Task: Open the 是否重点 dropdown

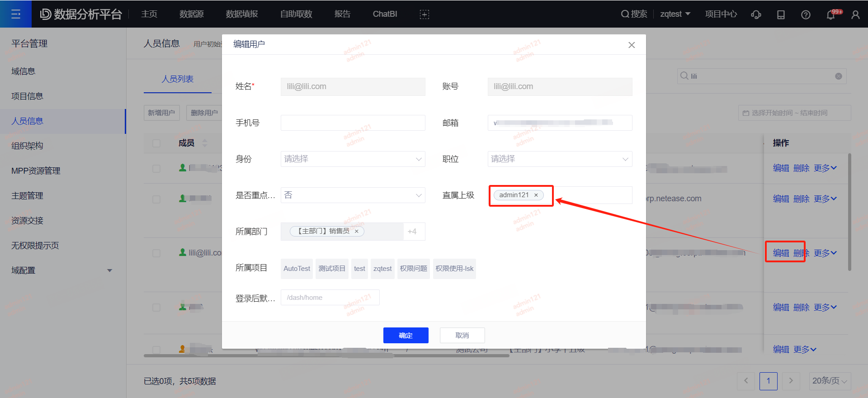Action: pos(353,195)
